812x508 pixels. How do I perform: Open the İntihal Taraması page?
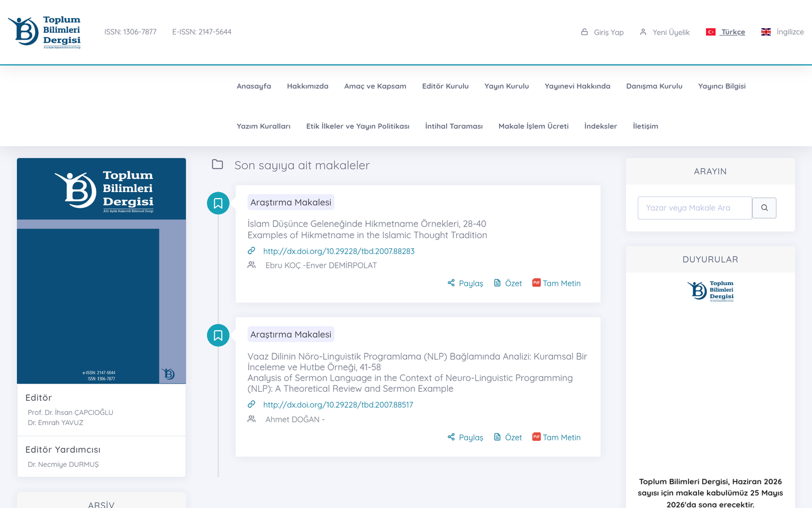pos(454,126)
